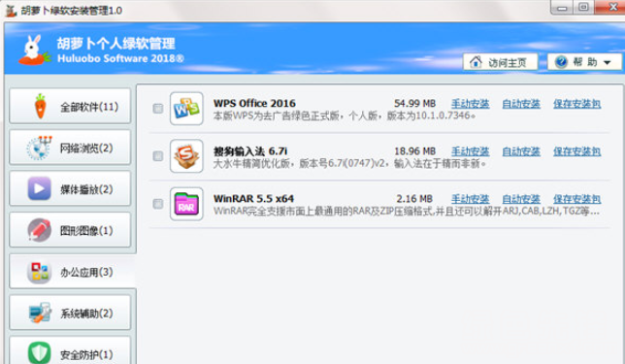Expand the 帮助 dropdown arrow
The image size is (625, 364).
tap(608, 62)
